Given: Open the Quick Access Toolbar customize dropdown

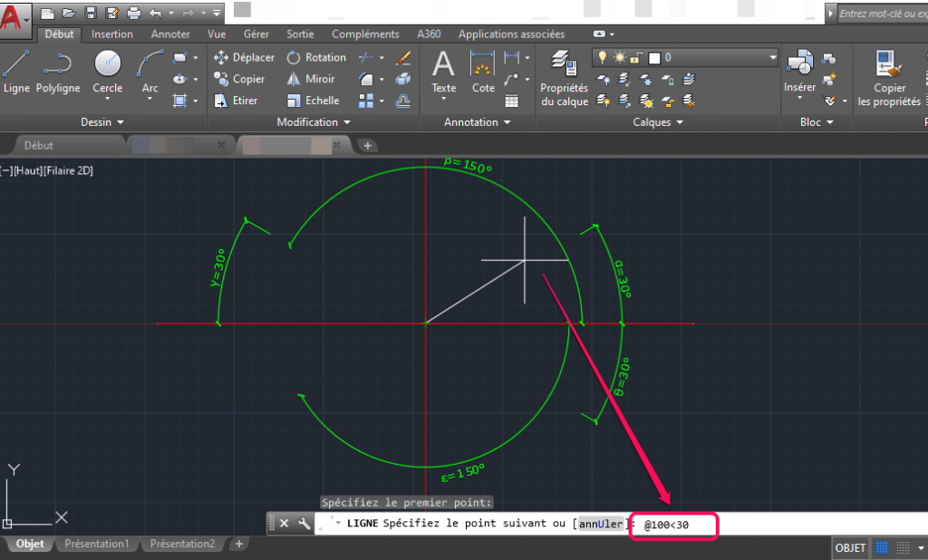Looking at the screenshot, I should [x=217, y=13].
